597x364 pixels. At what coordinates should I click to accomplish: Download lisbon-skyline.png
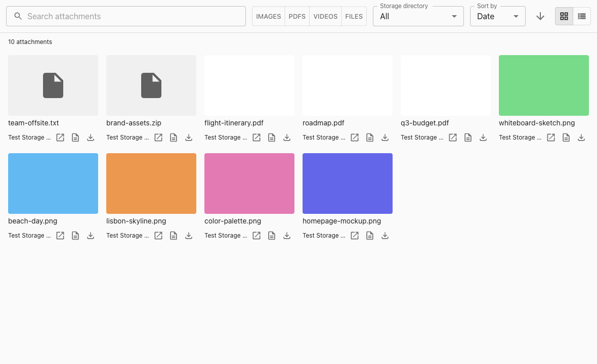(189, 236)
